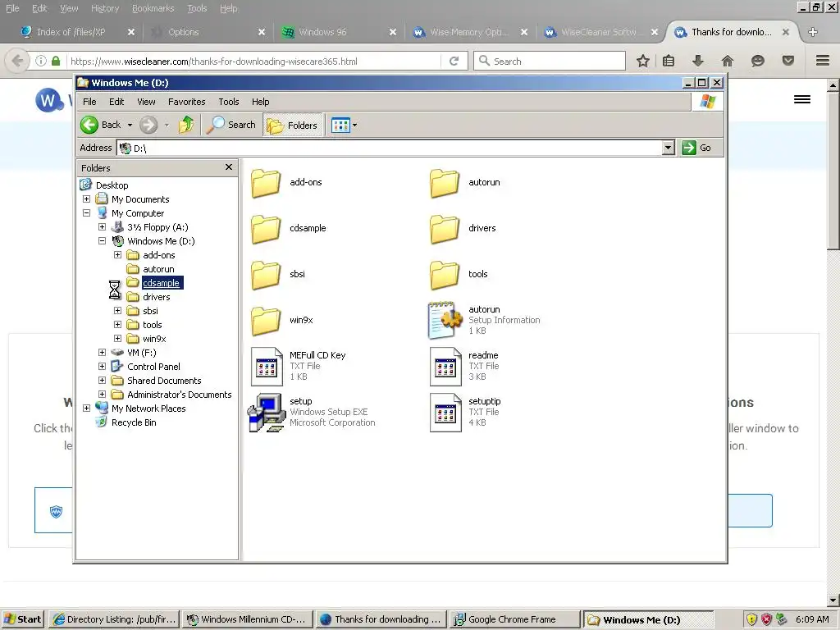Reload the page in browser
The height and width of the screenshot is (630, 840).
point(454,61)
